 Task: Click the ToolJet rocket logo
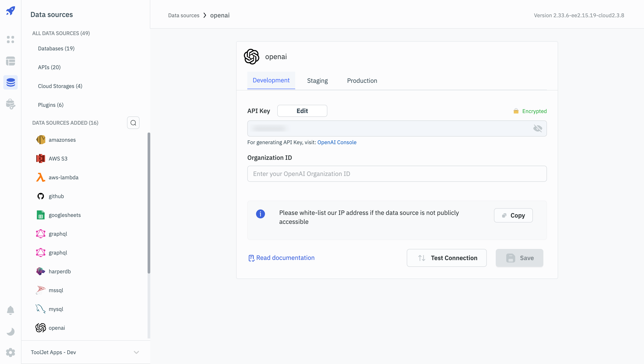click(x=11, y=11)
